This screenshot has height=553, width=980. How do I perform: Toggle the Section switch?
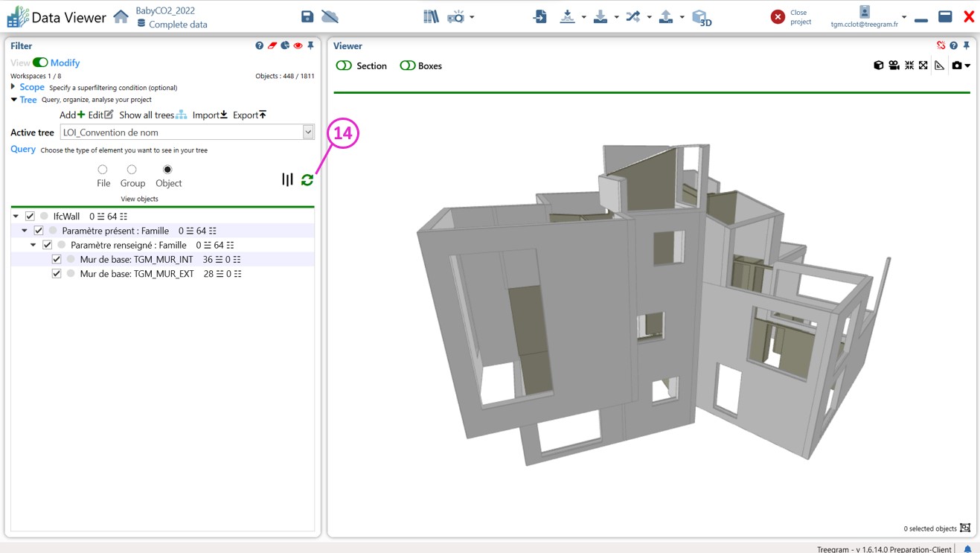point(344,65)
